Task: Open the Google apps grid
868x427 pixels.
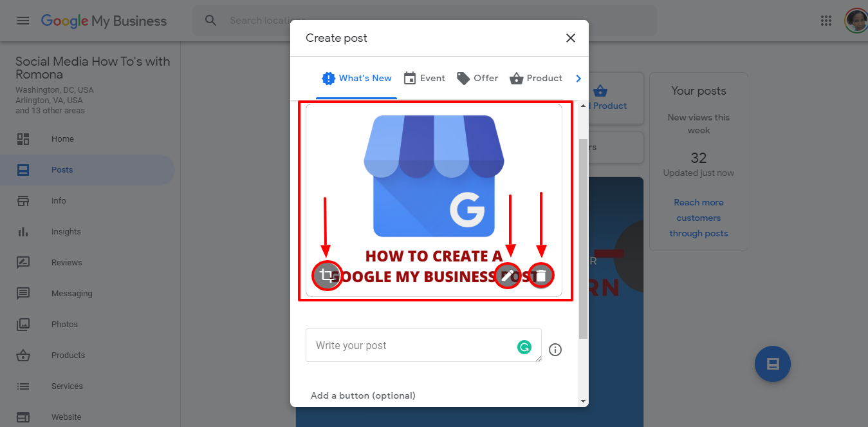Action: pyautogui.click(x=826, y=21)
